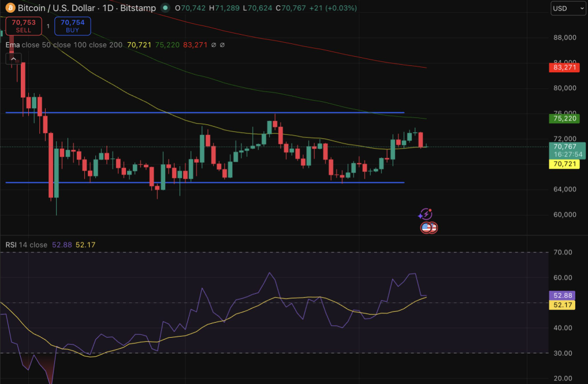Click the 70,753 SELL button

(24, 26)
